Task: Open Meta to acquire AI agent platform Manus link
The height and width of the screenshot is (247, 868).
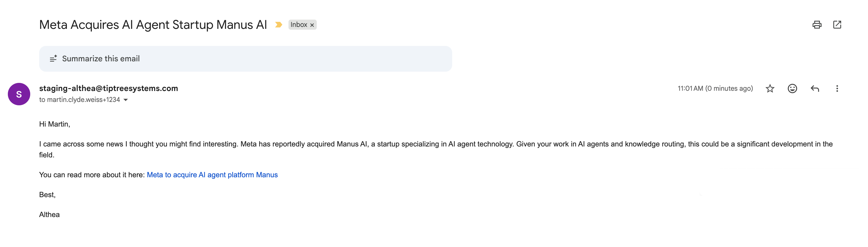Action: click(x=212, y=175)
